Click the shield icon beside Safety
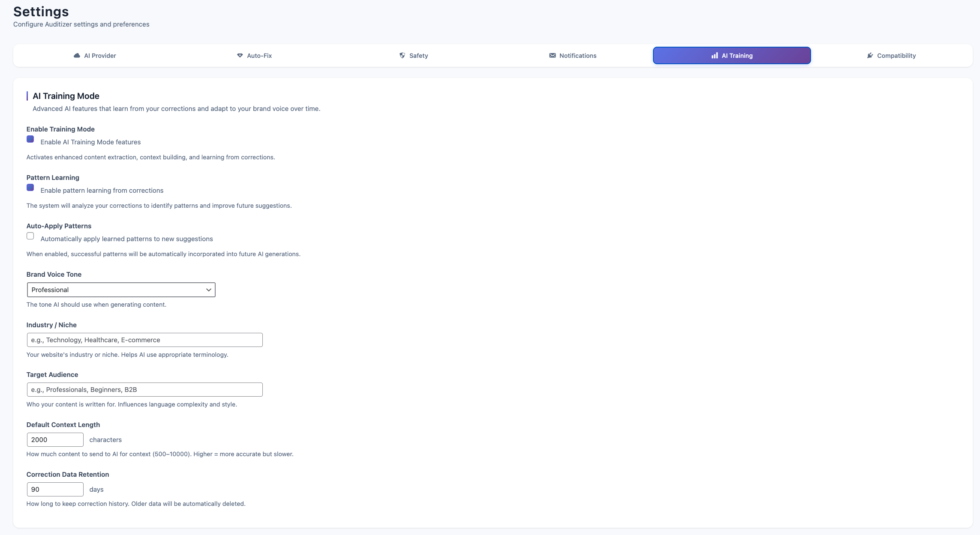 coord(402,56)
